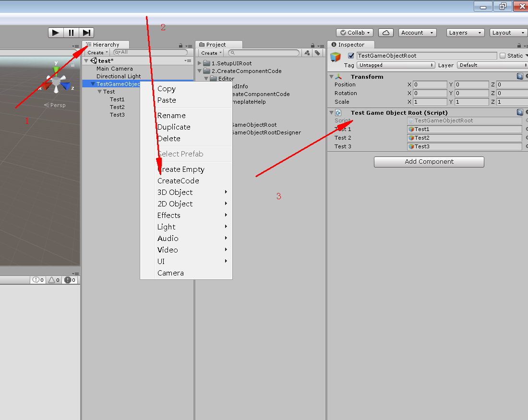Click Search by Label icon in Project
Viewport: 528px width, 420px height.
coord(317,53)
